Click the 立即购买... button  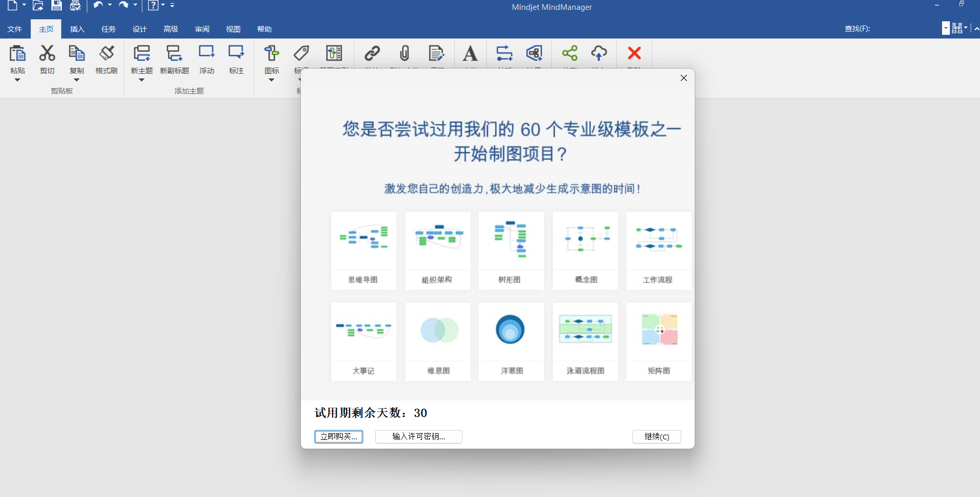pyautogui.click(x=339, y=437)
